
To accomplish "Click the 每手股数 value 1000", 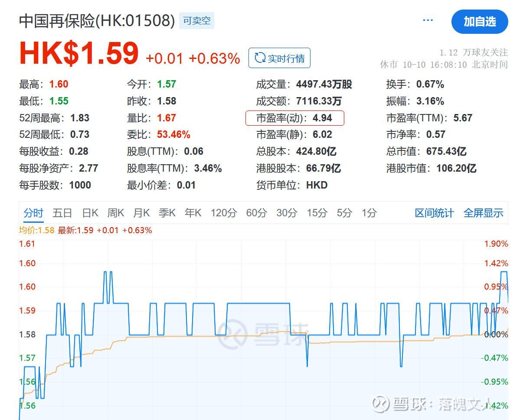I will point(80,185).
